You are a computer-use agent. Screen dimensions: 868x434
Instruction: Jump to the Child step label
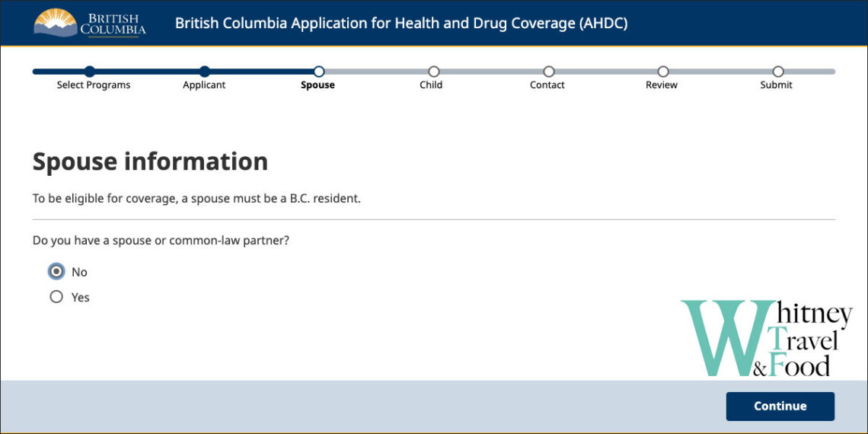click(431, 85)
